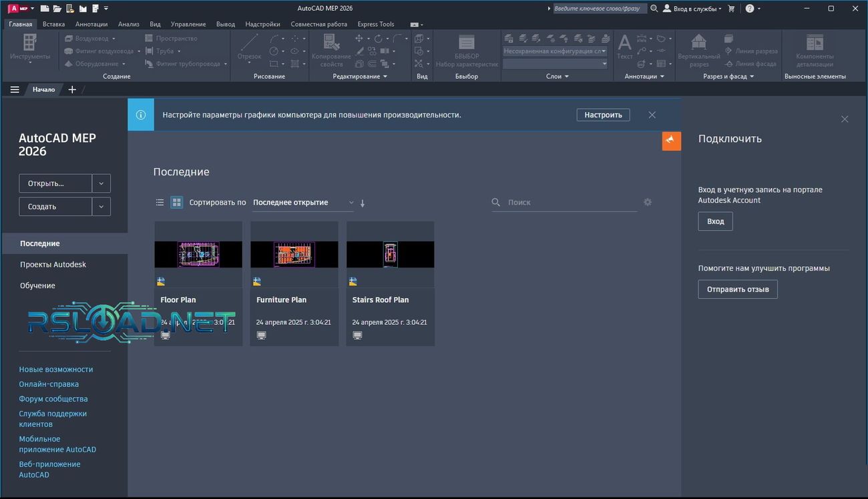Switch to list view of recent files
This screenshot has width=868, height=499.
coord(160,202)
